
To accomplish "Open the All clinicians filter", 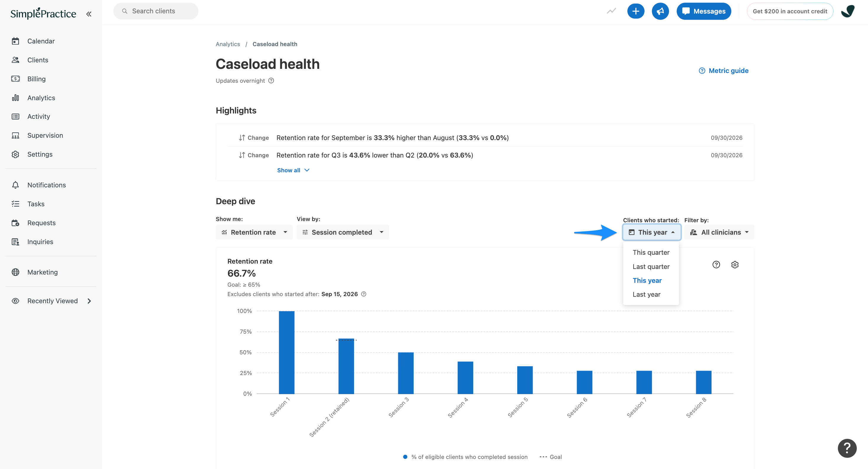I will (719, 232).
